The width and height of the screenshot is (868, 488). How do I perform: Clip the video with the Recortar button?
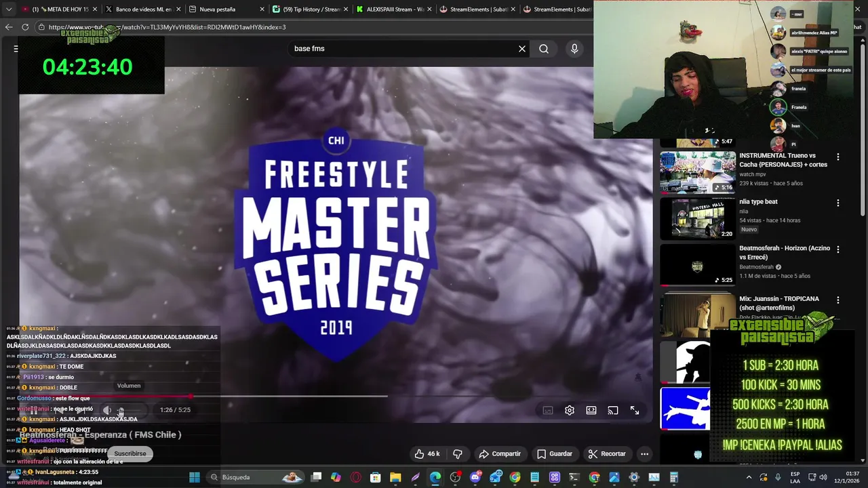607,453
